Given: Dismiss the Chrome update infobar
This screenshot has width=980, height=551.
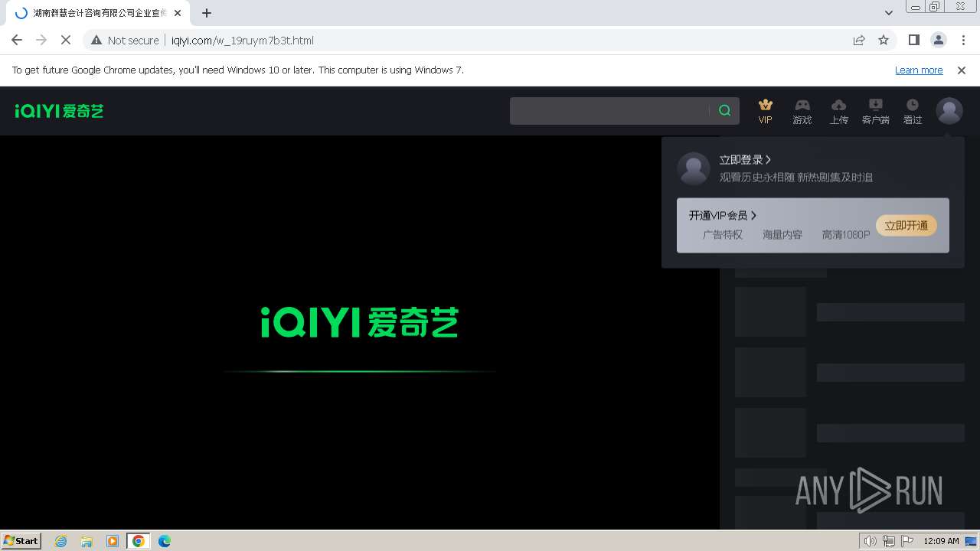Looking at the screenshot, I should pos(962,70).
